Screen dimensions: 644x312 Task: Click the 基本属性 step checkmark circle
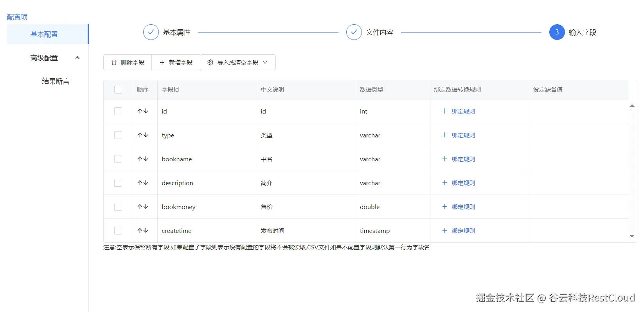151,32
